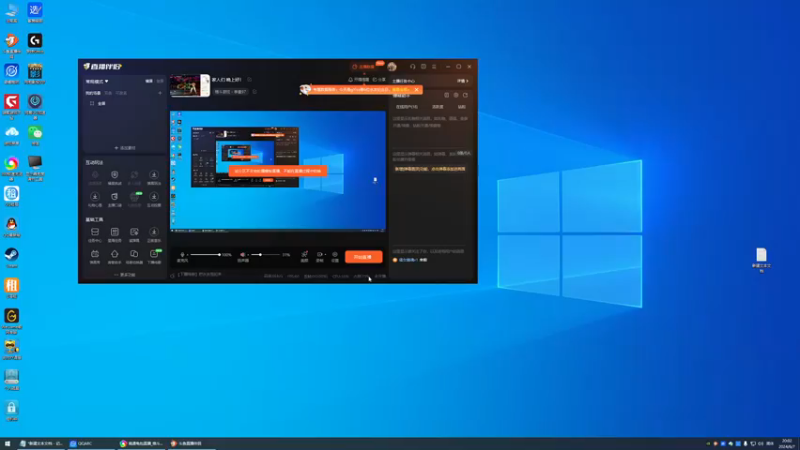
Task: Open the calendar icon in live tools section
Action: click(x=95, y=256)
